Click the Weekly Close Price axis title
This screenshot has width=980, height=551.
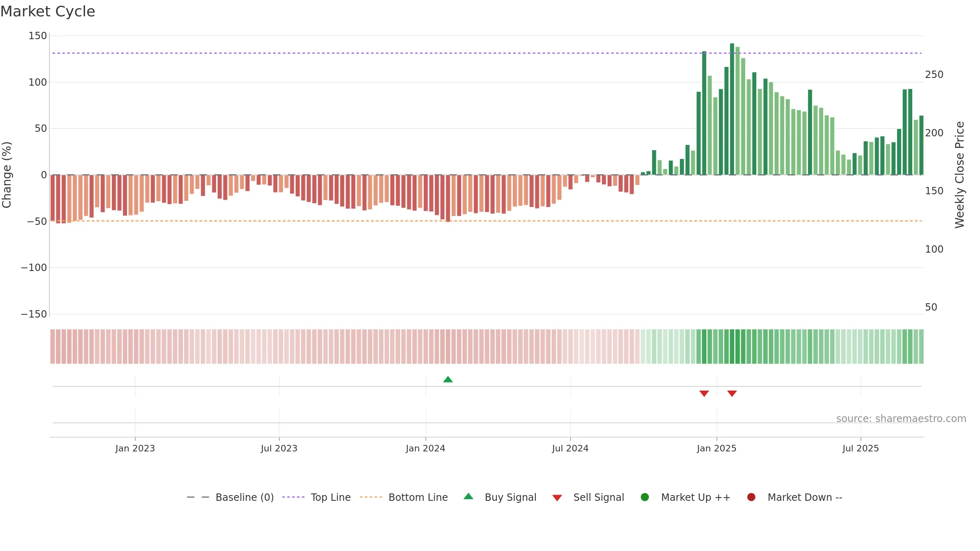960,175
